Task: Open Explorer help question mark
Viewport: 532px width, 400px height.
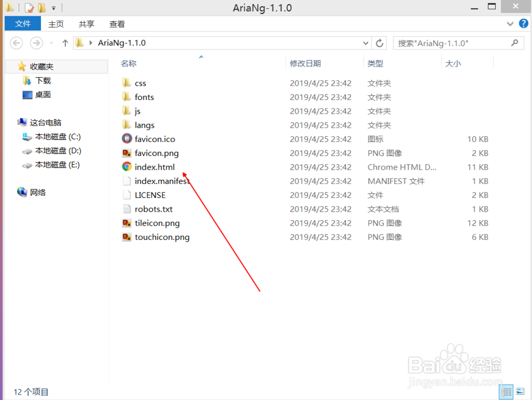Action: pyautogui.click(x=523, y=23)
